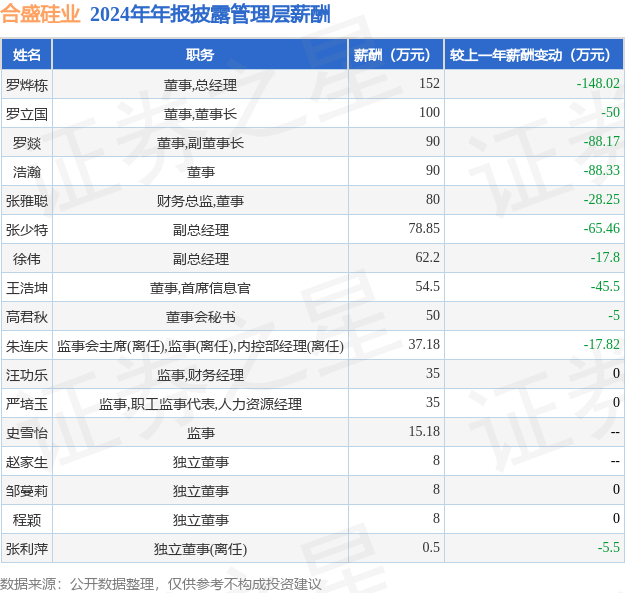The width and height of the screenshot is (625, 593).
Task: Click the salary value 54.5
Action: (x=427, y=287)
